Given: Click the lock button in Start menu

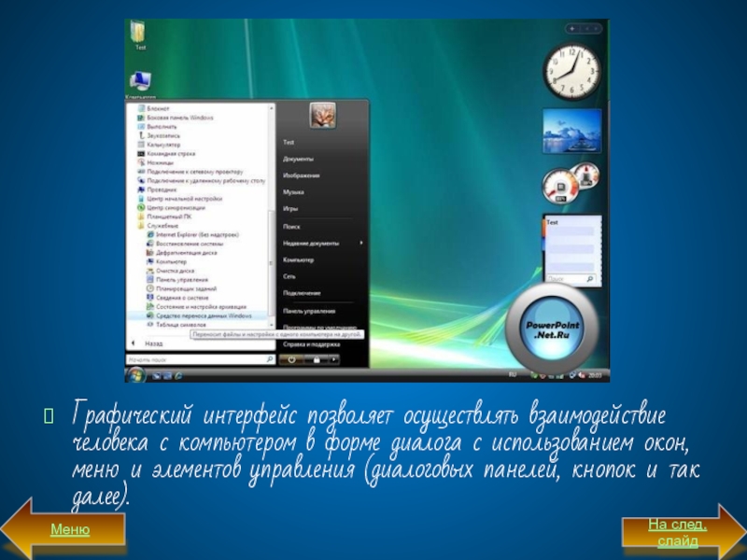Looking at the screenshot, I should [317, 360].
